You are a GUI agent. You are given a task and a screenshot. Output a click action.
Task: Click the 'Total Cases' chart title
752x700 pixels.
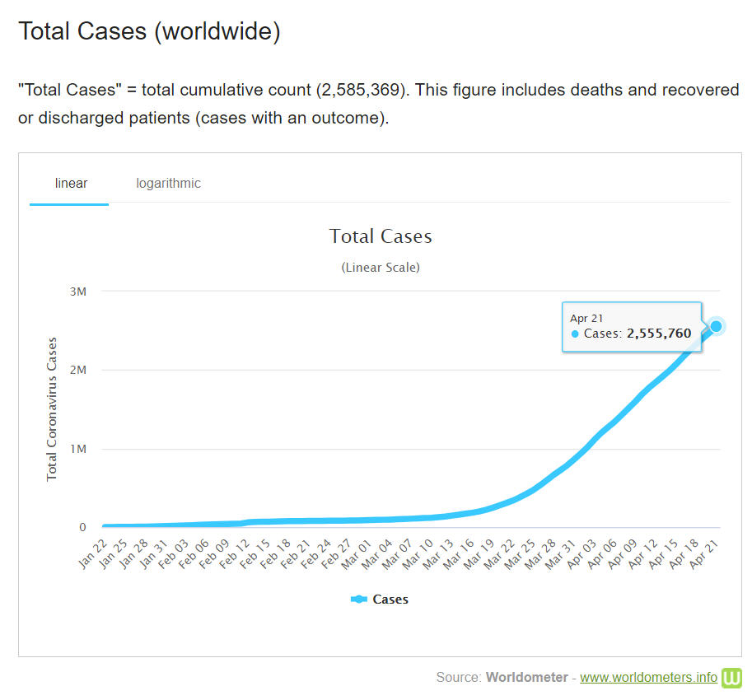[381, 236]
